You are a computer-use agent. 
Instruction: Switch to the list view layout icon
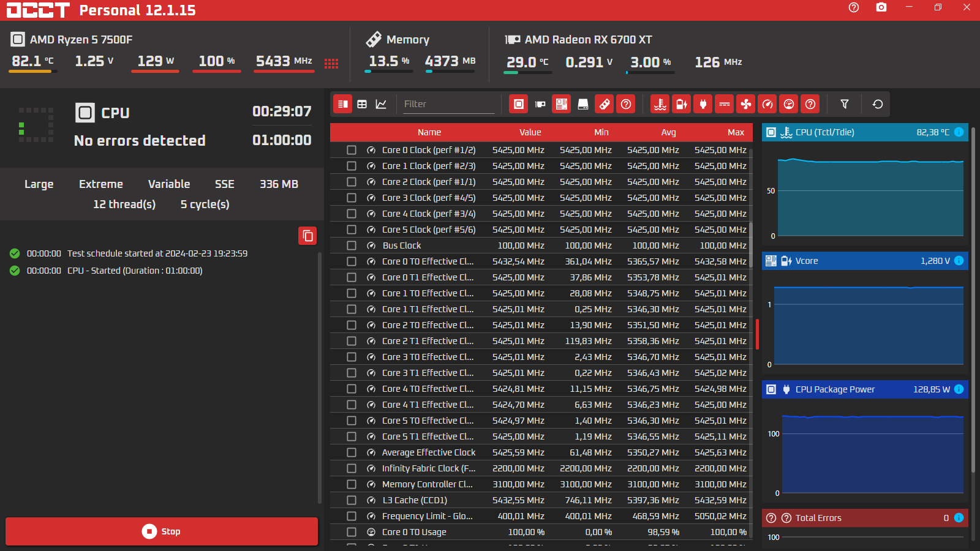coord(343,104)
